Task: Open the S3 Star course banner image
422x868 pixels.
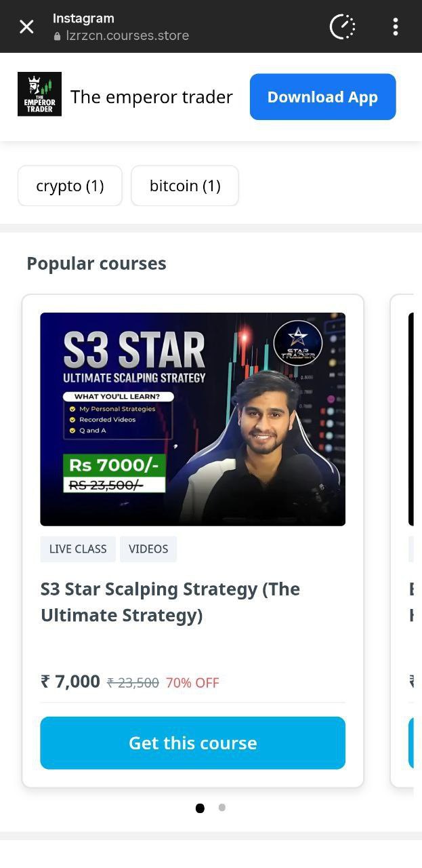Action: coord(193,419)
